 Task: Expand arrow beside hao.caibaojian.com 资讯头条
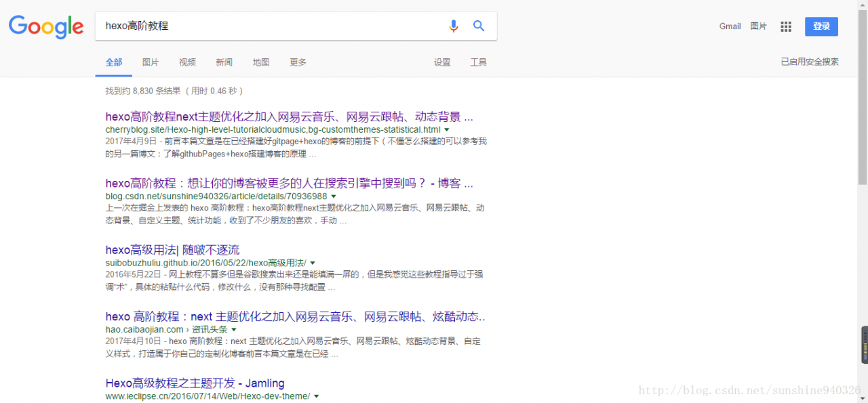coord(234,330)
